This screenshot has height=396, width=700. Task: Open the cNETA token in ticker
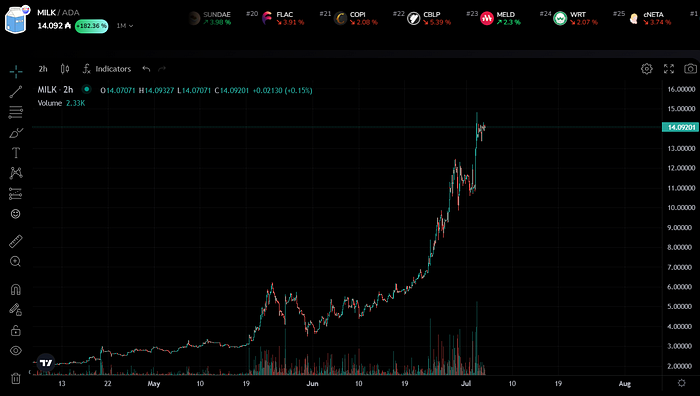coord(650,18)
